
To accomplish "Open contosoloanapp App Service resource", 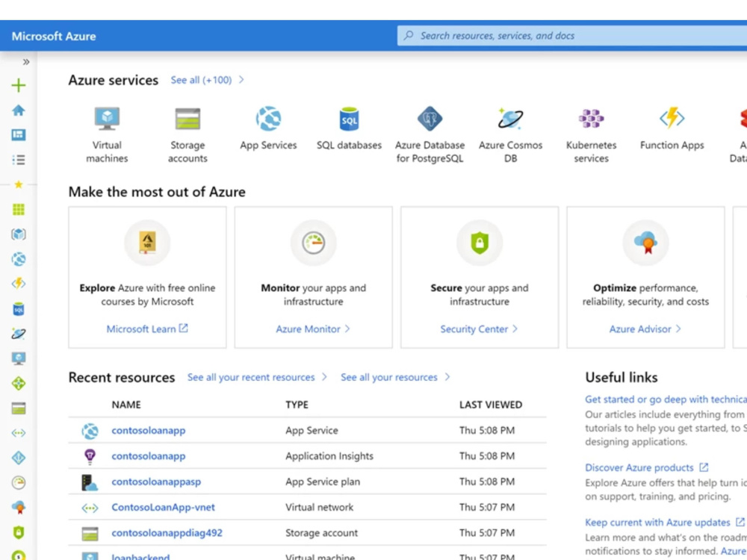I will pyautogui.click(x=149, y=431).
